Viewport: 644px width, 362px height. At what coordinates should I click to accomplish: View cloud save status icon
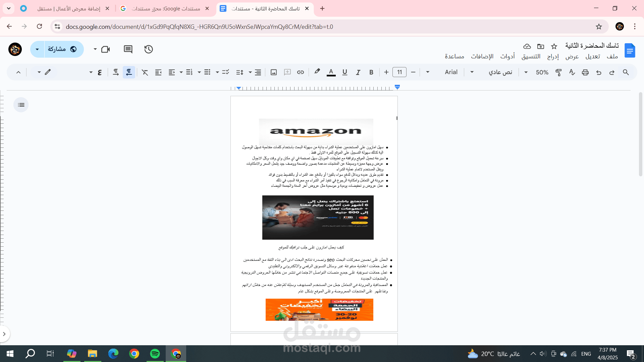click(527, 46)
